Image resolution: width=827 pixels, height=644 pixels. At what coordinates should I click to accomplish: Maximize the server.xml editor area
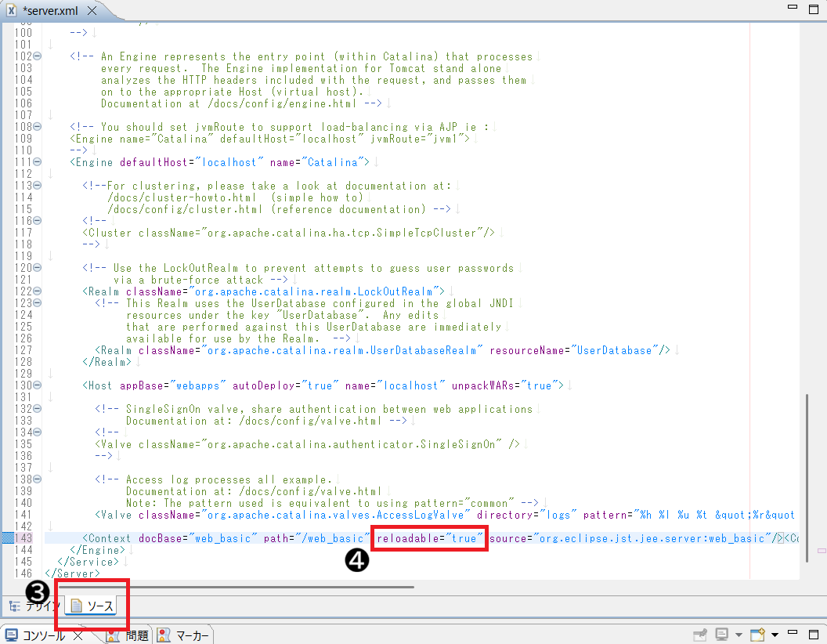812,8
